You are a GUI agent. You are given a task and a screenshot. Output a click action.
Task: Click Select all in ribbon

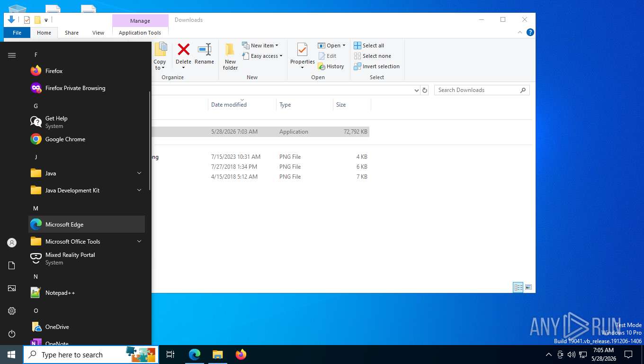[x=369, y=45]
